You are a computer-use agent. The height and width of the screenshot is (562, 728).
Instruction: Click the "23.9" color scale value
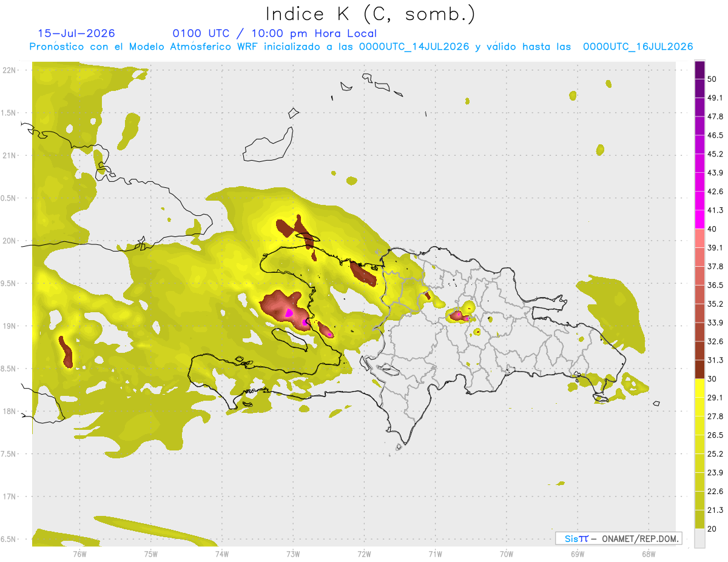(715, 472)
